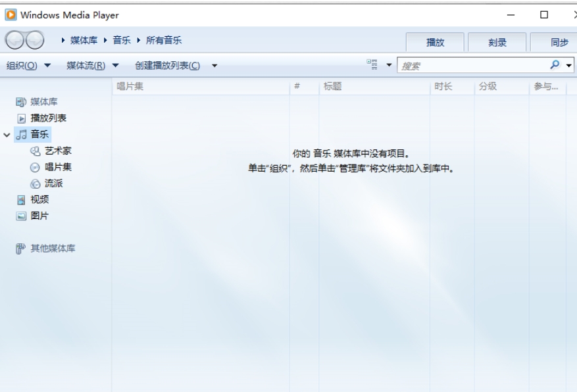Select 其他媒体库 in the navigation pane

click(x=53, y=249)
